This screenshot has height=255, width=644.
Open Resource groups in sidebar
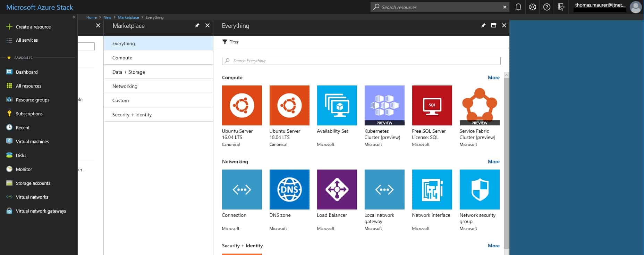33,100
